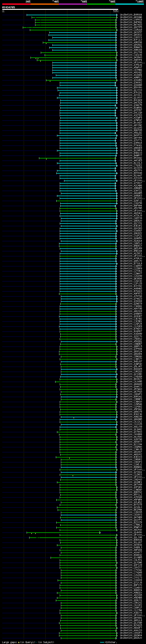Viewport: 146px width, 644px height.
Task: Select the UniRef100_Q7P544 label
Action: 131,349
